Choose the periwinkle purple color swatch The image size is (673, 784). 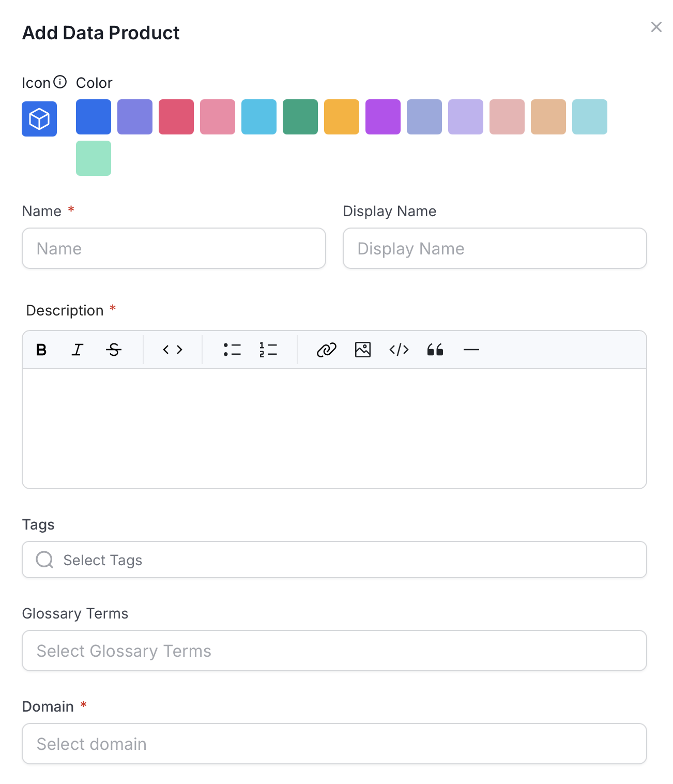[x=135, y=117]
